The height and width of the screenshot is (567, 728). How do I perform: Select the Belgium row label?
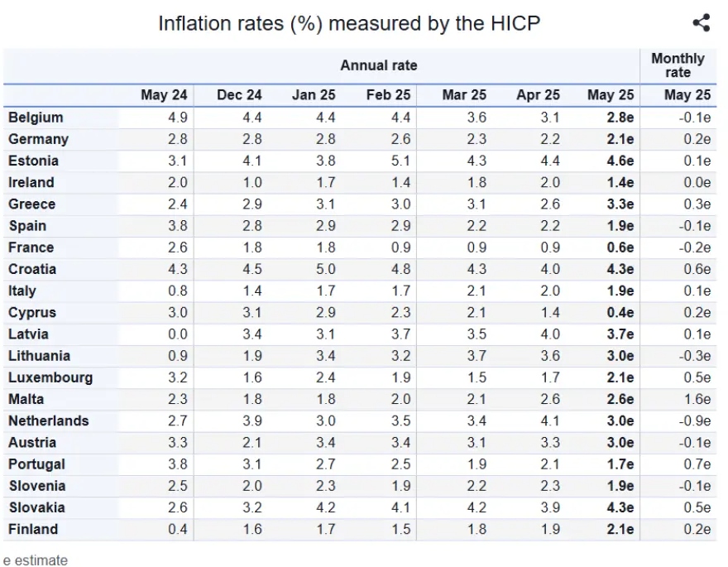tap(36, 118)
